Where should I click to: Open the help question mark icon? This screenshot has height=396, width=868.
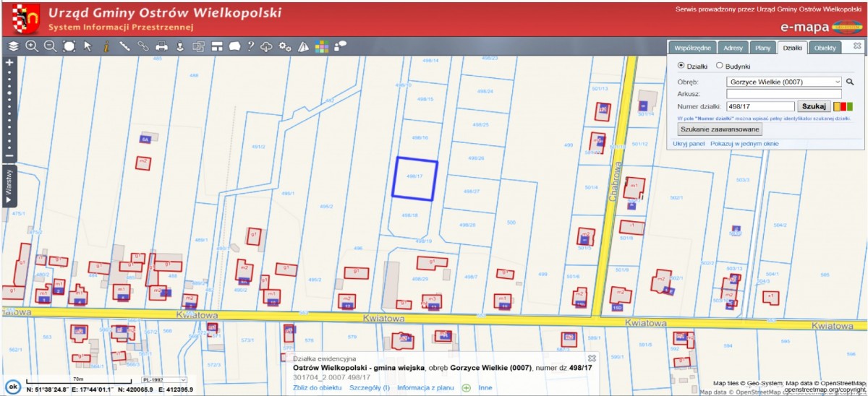pyautogui.click(x=250, y=46)
